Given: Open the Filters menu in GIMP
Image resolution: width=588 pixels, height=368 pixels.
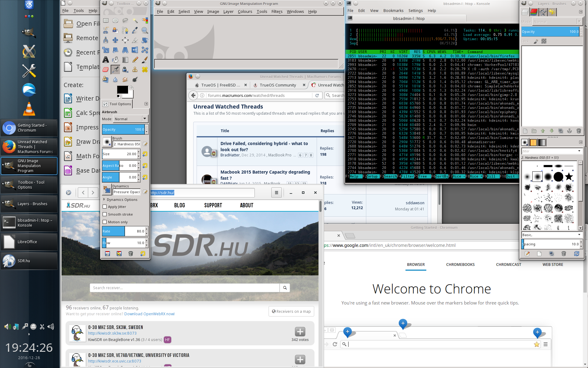Looking at the screenshot, I should [277, 11].
